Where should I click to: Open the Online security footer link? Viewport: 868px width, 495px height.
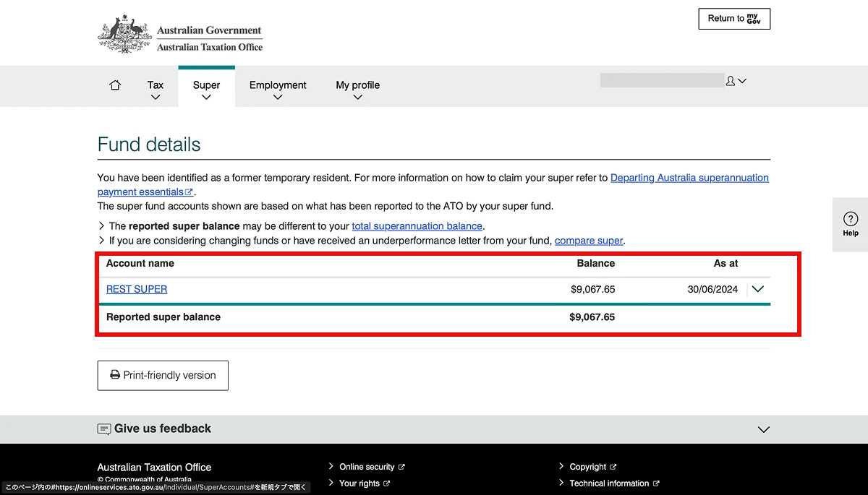coord(367,467)
